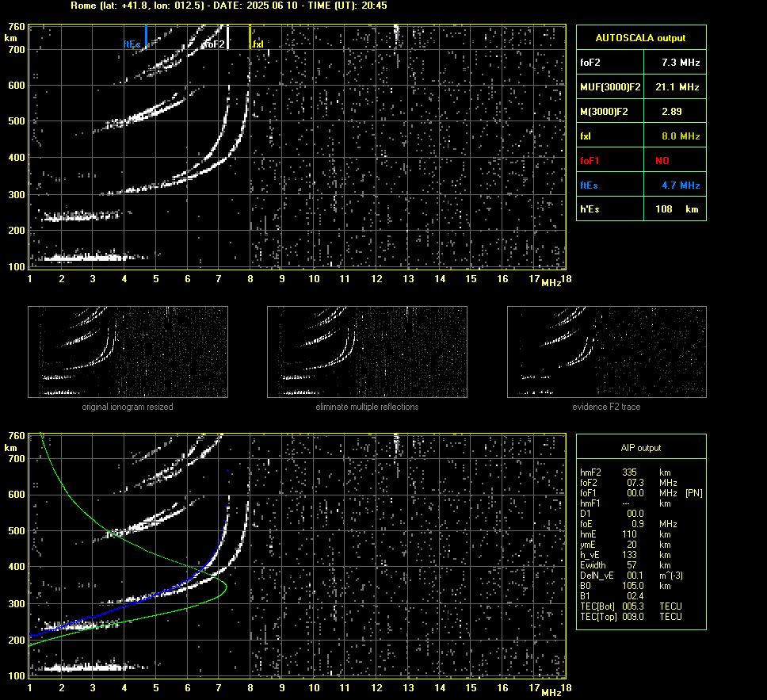Click the blue ftEs label in the AUTOSCALA table
767x700 pixels.
(589, 185)
